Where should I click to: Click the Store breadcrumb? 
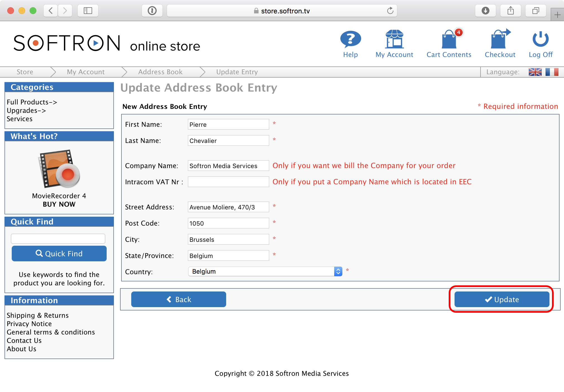[x=25, y=72]
